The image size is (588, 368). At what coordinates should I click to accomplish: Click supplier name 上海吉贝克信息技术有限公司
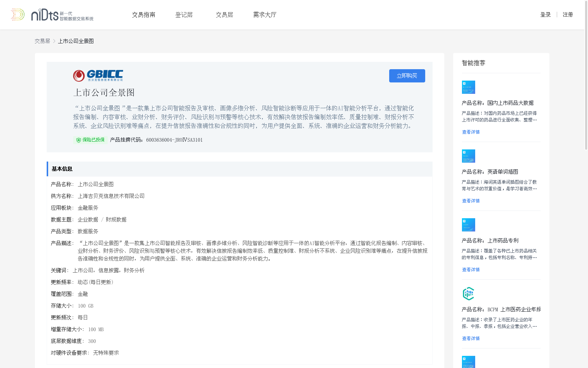[x=111, y=196]
